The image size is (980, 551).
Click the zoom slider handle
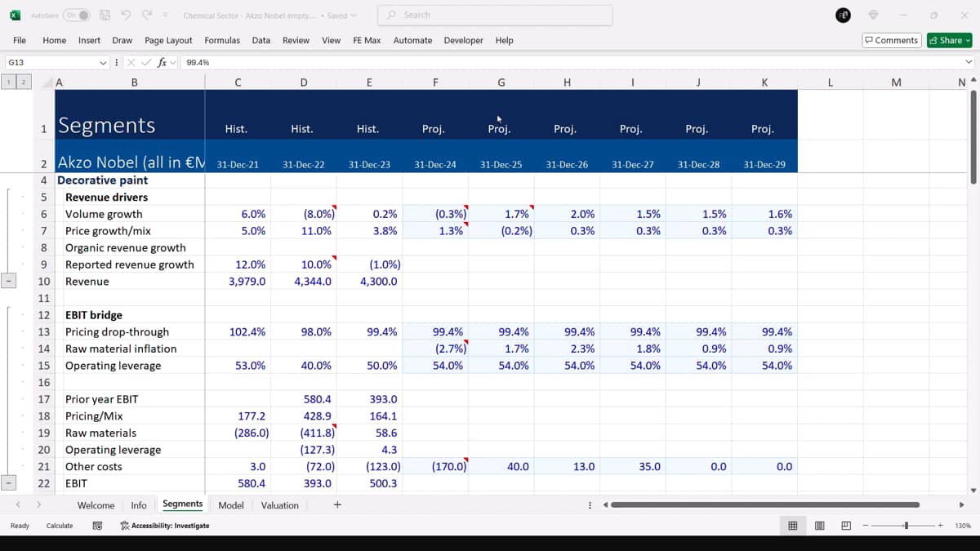click(x=906, y=526)
